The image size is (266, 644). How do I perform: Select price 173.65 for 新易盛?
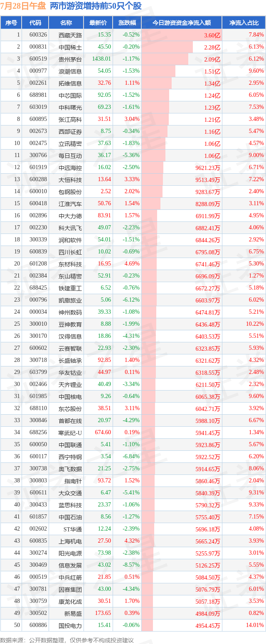pos(103,614)
